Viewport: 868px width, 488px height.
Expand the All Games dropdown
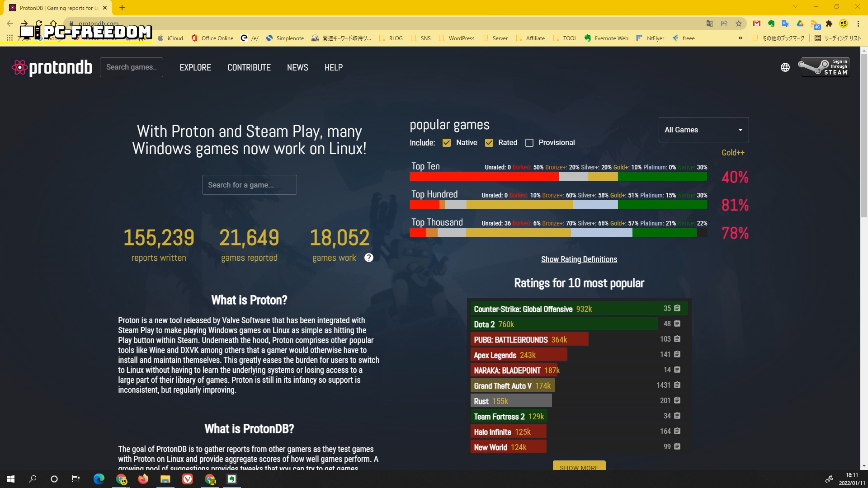pyautogui.click(x=703, y=130)
